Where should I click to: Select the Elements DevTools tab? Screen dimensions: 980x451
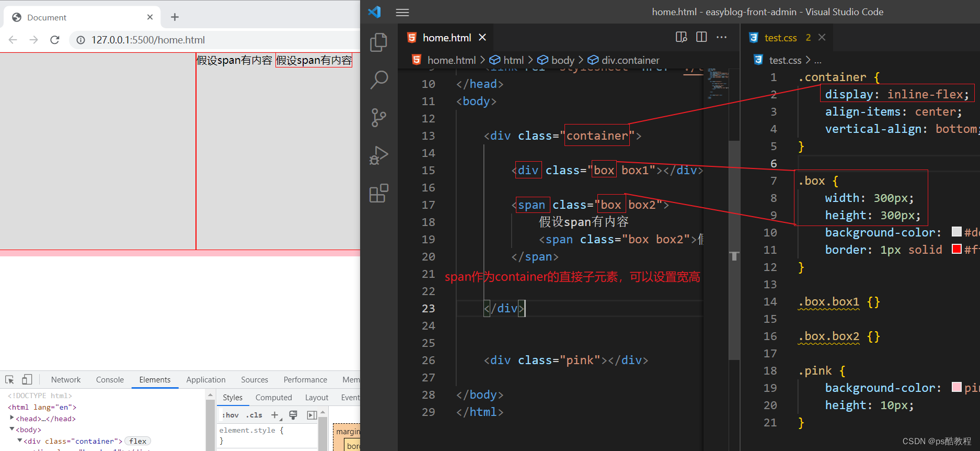155,380
